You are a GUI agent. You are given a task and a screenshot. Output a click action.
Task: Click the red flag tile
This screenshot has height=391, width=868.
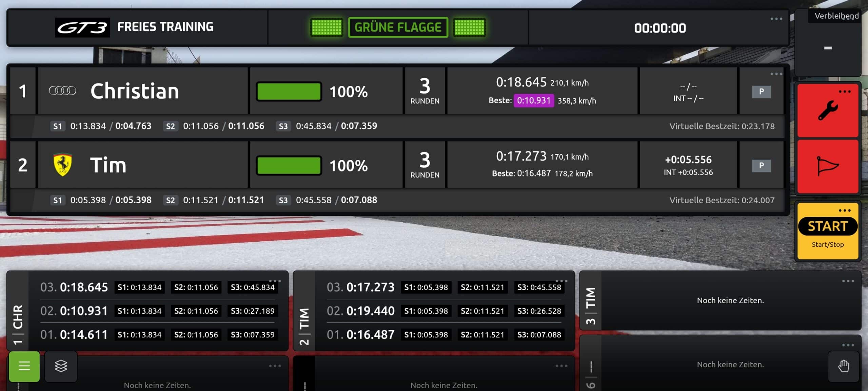(828, 166)
